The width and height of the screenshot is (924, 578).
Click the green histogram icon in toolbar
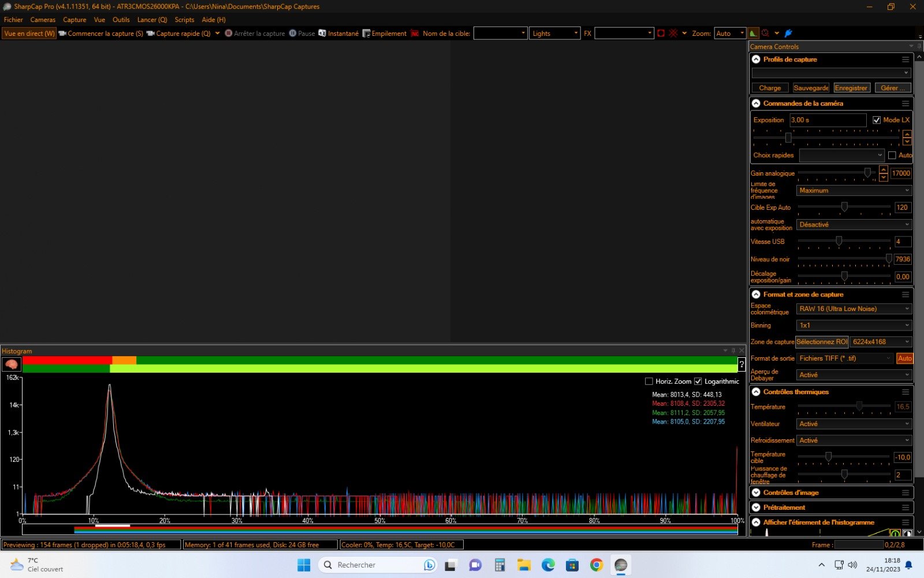[x=753, y=34]
